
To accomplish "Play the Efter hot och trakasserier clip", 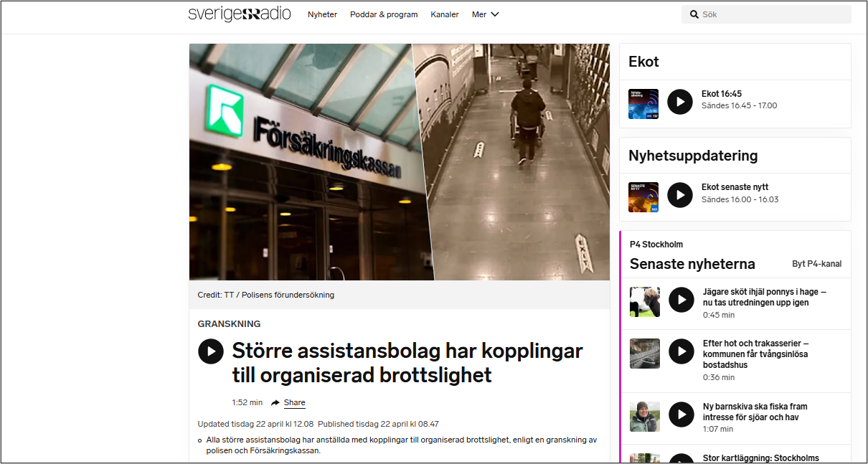I will coord(681,351).
